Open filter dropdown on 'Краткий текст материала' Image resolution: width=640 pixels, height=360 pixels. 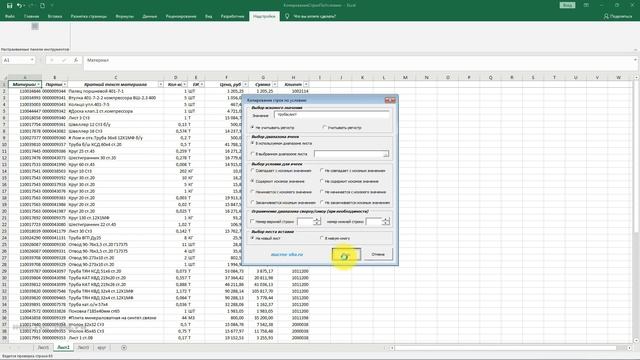160,84
